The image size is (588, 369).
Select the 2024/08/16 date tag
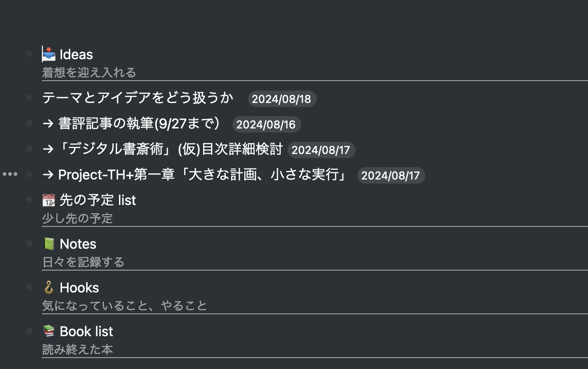tap(266, 124)
